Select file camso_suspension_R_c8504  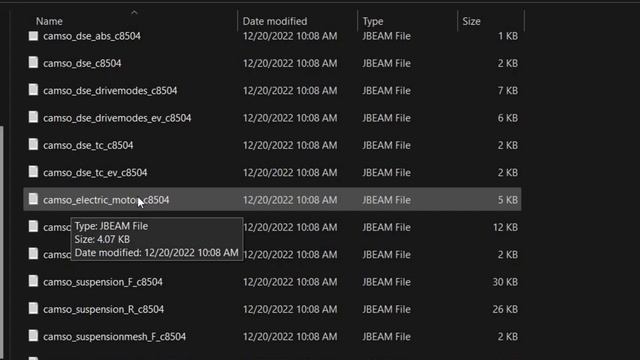pyautogui.click(x=104, y=309)
